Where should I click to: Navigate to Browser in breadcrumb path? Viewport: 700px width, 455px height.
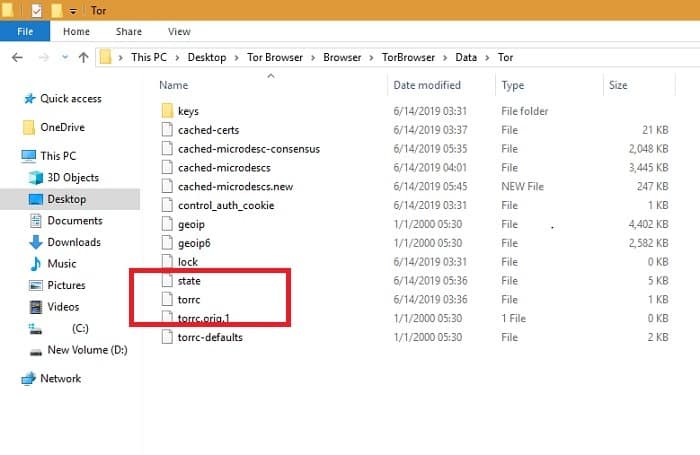[342, 57]
